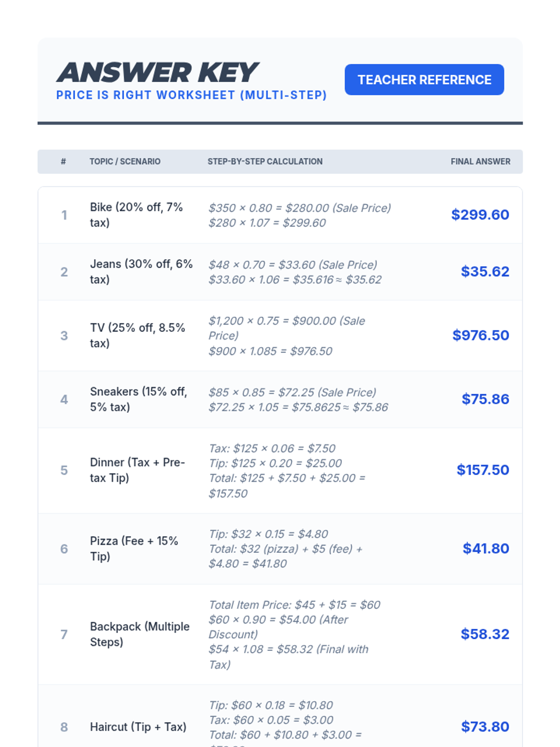The width and height of the screenshot is (560, 747).
Task: Click the $35.62 final answer
Action: tap(484, 272)
